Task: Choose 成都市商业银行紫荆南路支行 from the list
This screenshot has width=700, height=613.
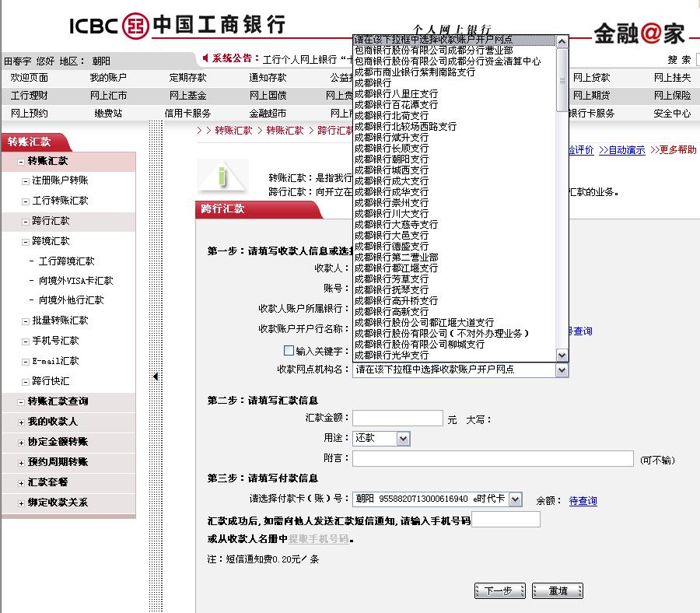Action: coord(454,72)
